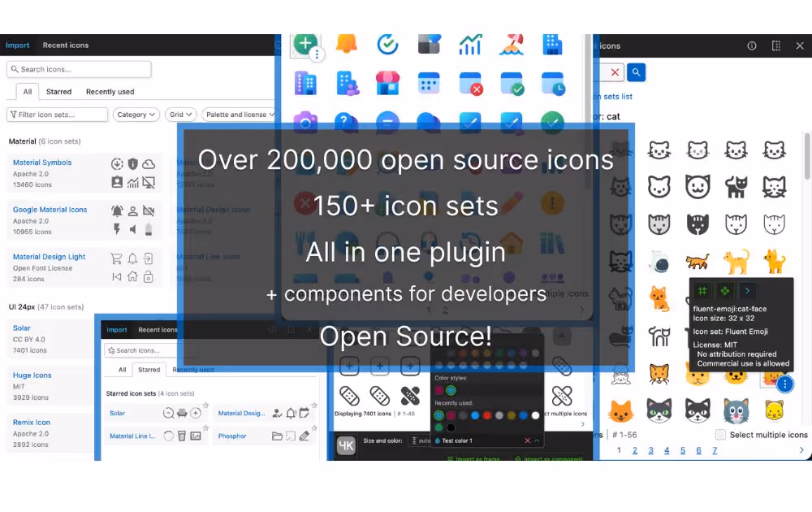
Task: Click the green hash frame button in tooltip
Action: tap(702, 291)
